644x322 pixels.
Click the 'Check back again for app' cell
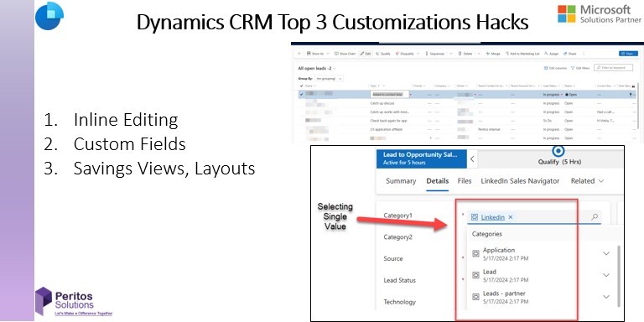(x=388, y=121)
